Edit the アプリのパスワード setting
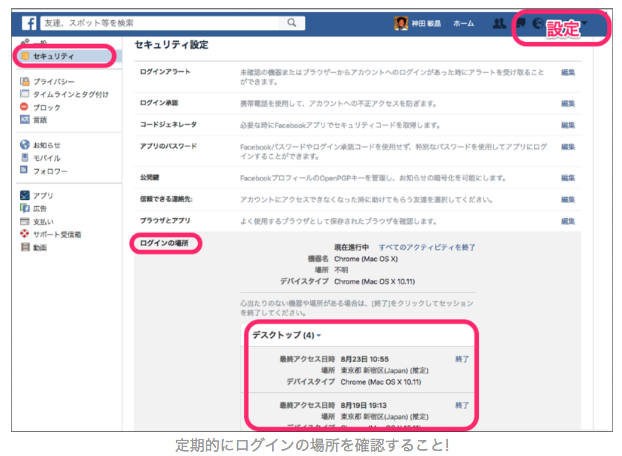 (x=568, y=147)
